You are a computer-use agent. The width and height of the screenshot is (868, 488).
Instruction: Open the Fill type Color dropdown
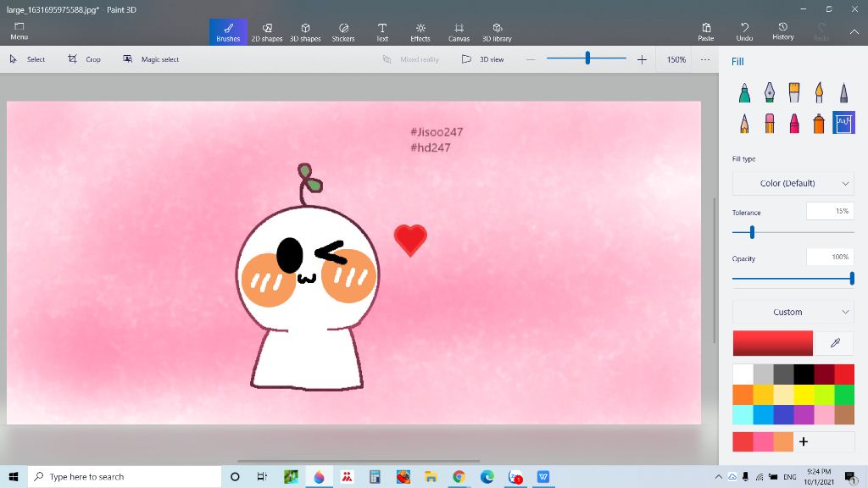(793, 183)
